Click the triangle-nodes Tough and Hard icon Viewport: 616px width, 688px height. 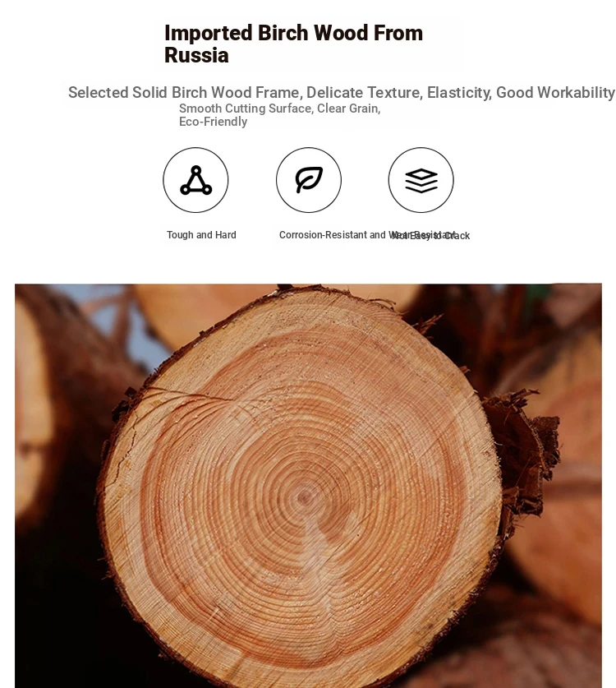[195, 180]
